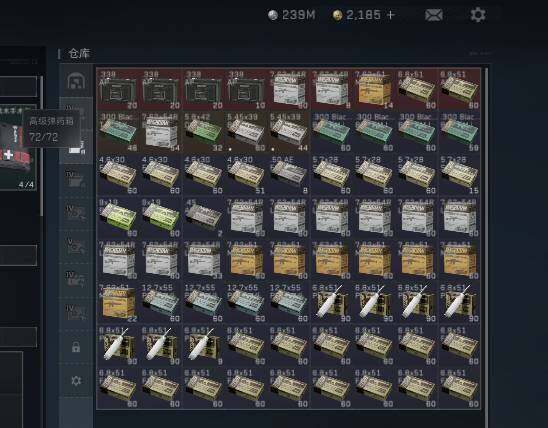
Task: Switch to the V-tier container tab
Action: click(x=76, y=246)
